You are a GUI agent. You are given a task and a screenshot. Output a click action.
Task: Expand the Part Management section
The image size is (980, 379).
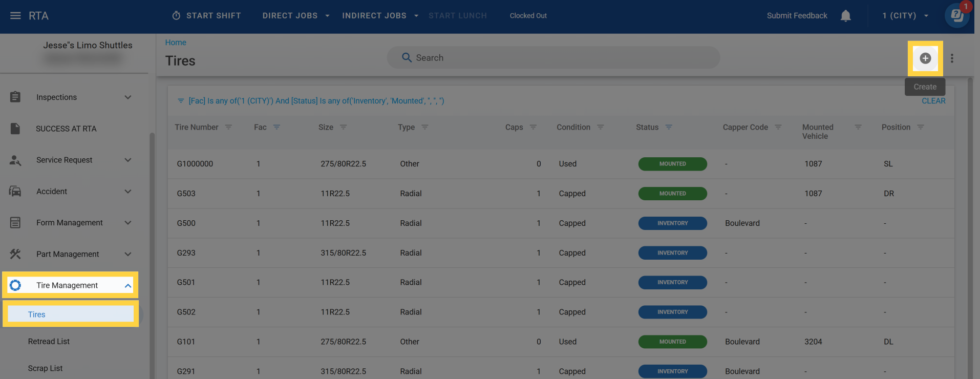tap(128, 254)
